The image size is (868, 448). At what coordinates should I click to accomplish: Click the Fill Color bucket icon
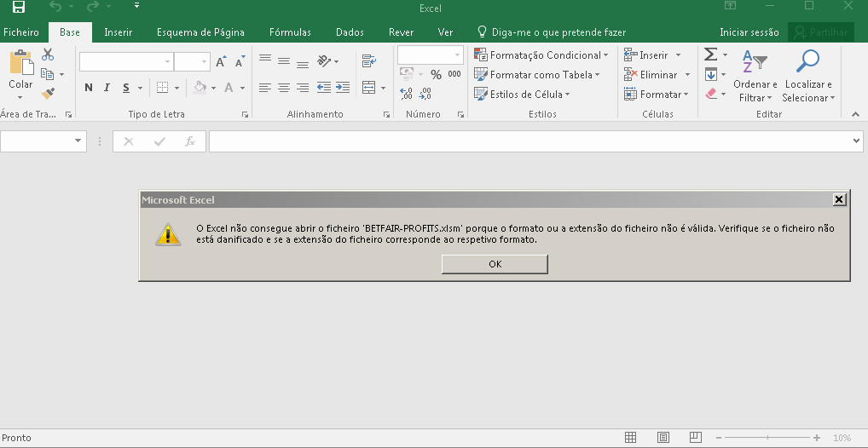[200, 88]
